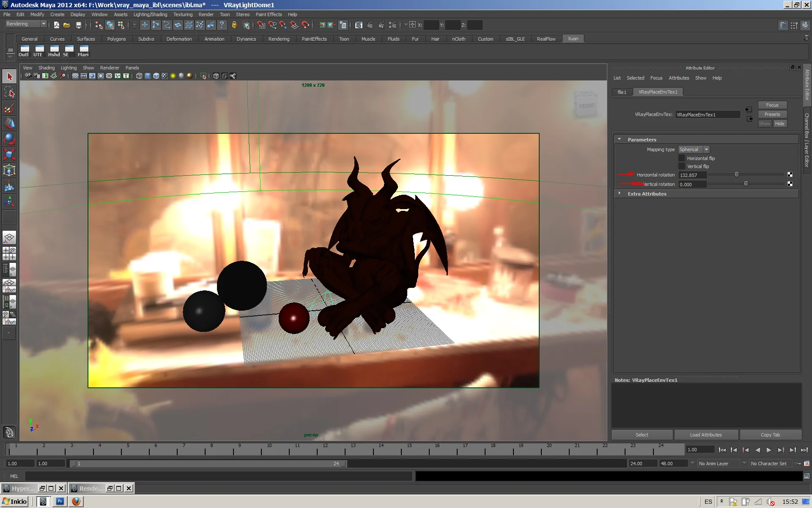Click the Hide button
The height and width of the screenshot is (508, 812).
pyautogui.click(x=779, y=124)
